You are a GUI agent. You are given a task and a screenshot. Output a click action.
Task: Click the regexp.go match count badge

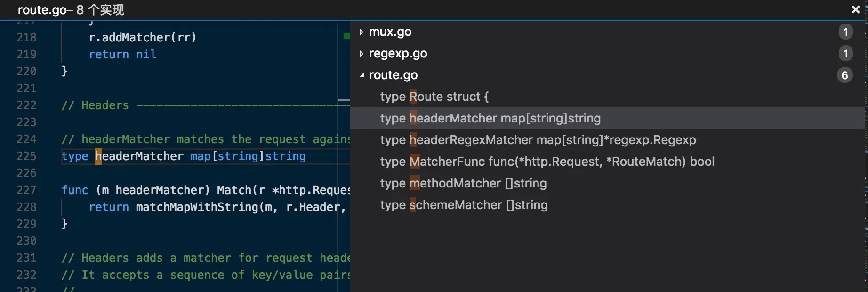pos(845,54)
